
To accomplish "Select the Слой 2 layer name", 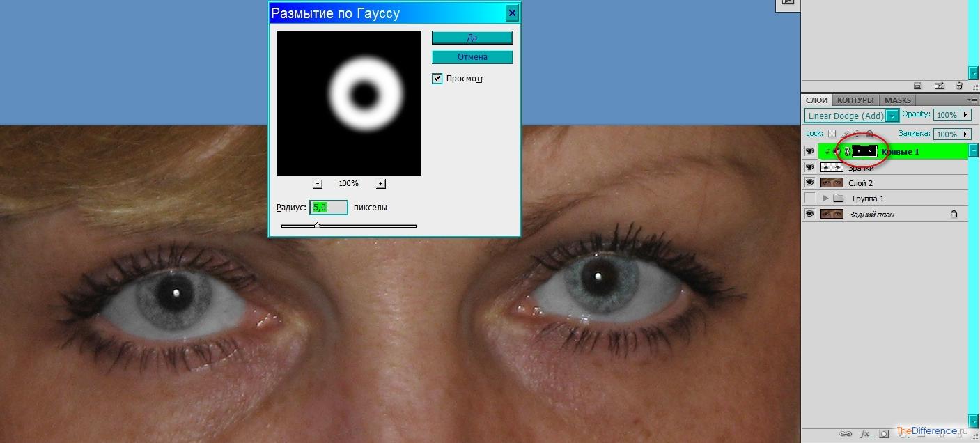I will [x=860, y=183].
